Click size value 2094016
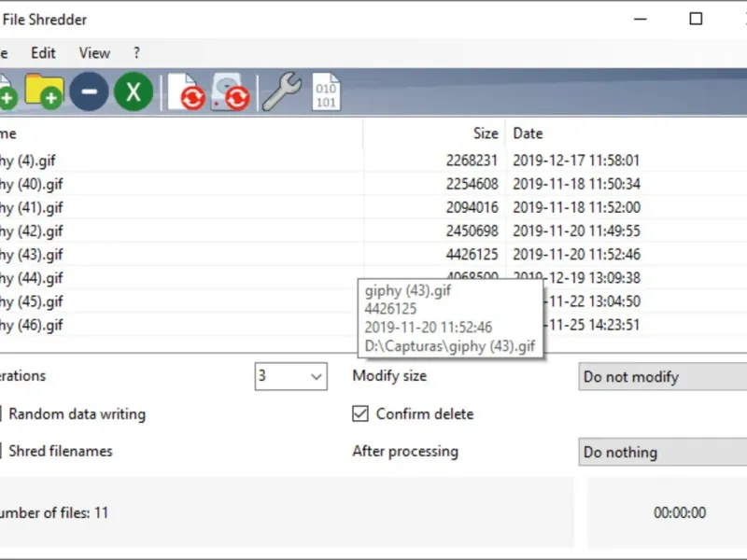Viewport: 747px width, 560px height. 472,207
